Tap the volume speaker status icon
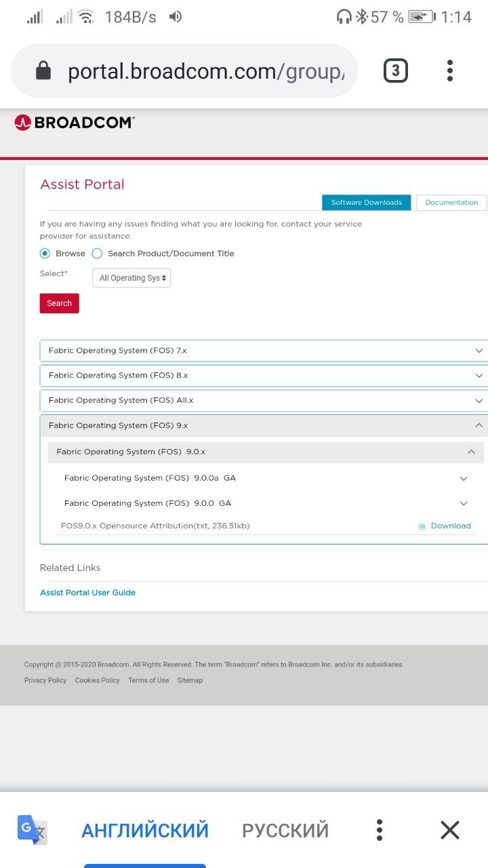The width and height of the screenshot is (488, 868). pos(176,17)
